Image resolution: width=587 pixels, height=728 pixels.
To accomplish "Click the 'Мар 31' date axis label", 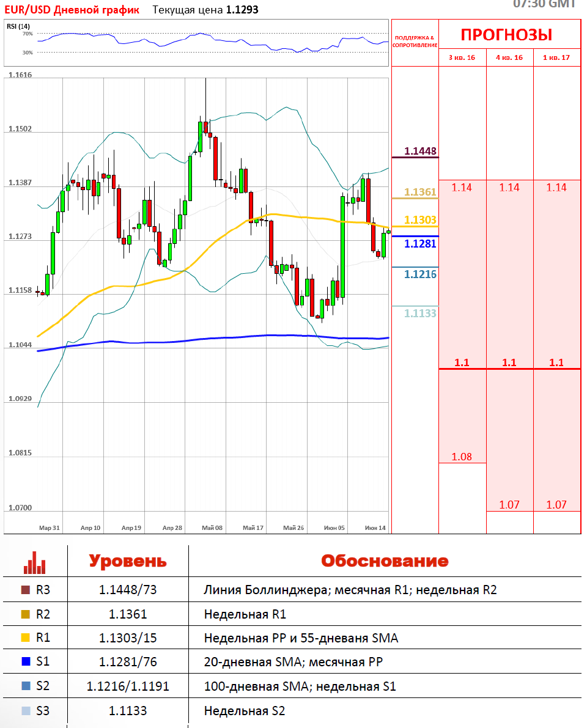I will 50,528.
